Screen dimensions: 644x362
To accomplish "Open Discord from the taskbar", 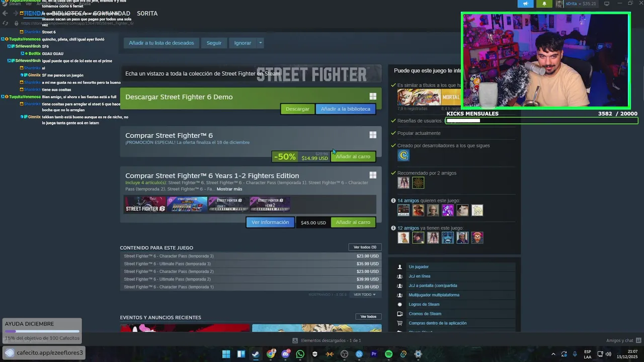I will pos(286,354).
